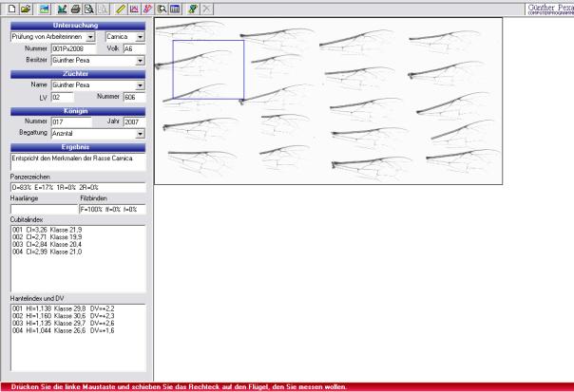Click the green export icon next to the image icon
This screenshot has width=574, height=392.
pos(62,8)
